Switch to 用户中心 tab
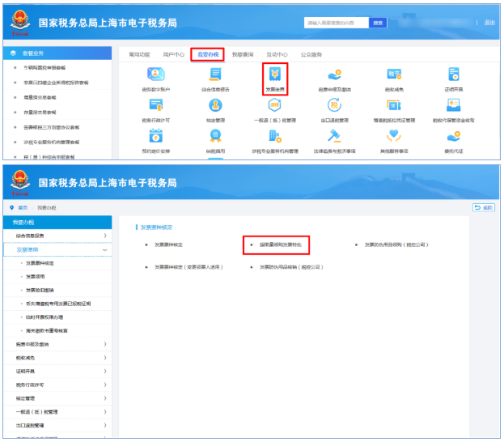This screenshot has height=442, width=504. tap(174, 54)
